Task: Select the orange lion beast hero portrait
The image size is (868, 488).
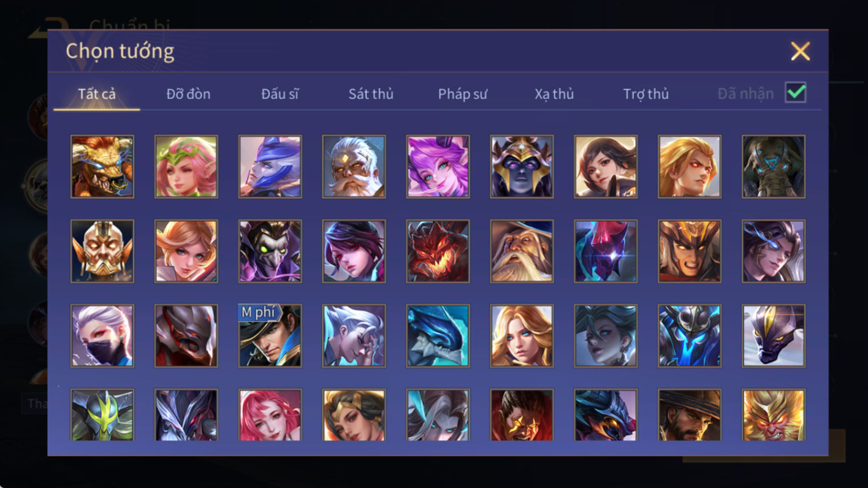Action: click(x=102, y=166)
